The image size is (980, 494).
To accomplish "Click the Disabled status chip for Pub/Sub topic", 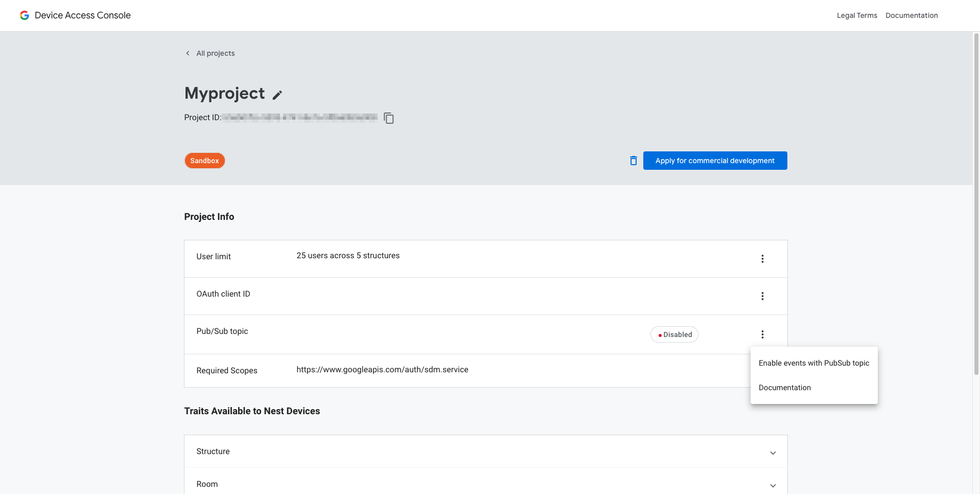I will pos(674,334).
